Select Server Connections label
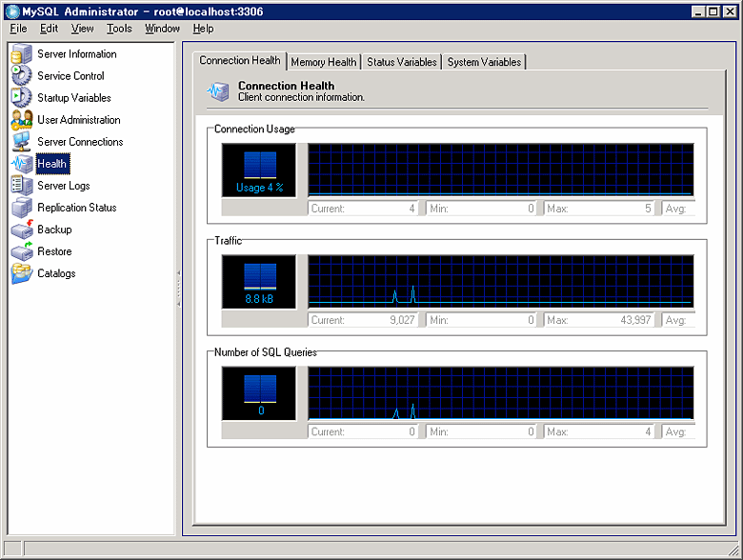Image resolution: width=743 pixels, height=560 pixels. pos(80,142)
